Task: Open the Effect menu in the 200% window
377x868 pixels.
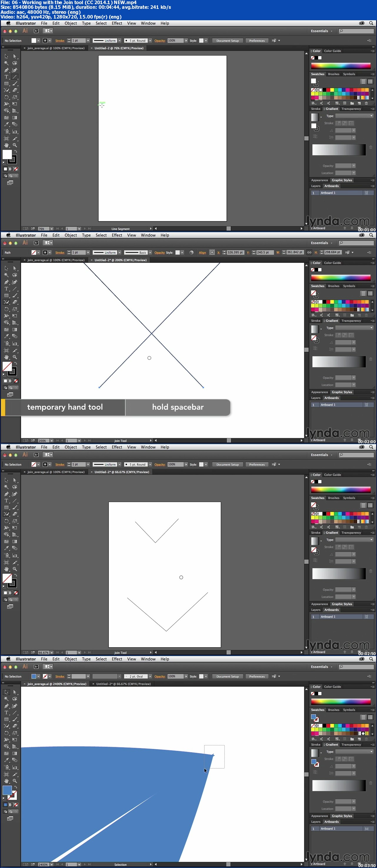Action: pyautogui.click(x=117, y=235)
